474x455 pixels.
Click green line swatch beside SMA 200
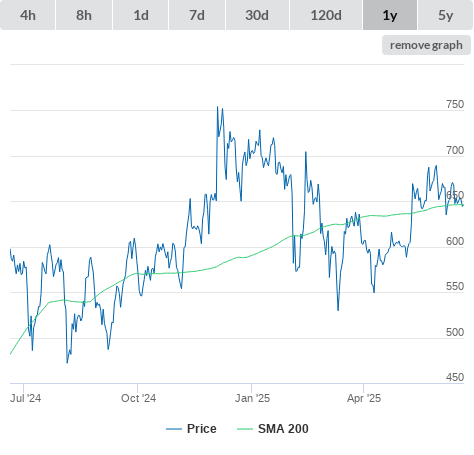(245, 429)
